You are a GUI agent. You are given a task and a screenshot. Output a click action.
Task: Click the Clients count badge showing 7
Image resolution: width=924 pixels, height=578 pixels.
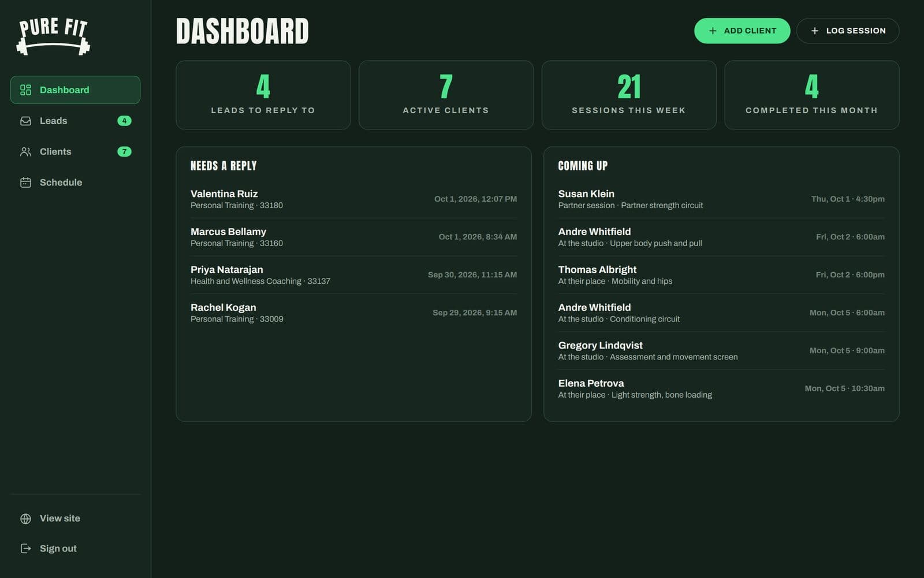124,151
